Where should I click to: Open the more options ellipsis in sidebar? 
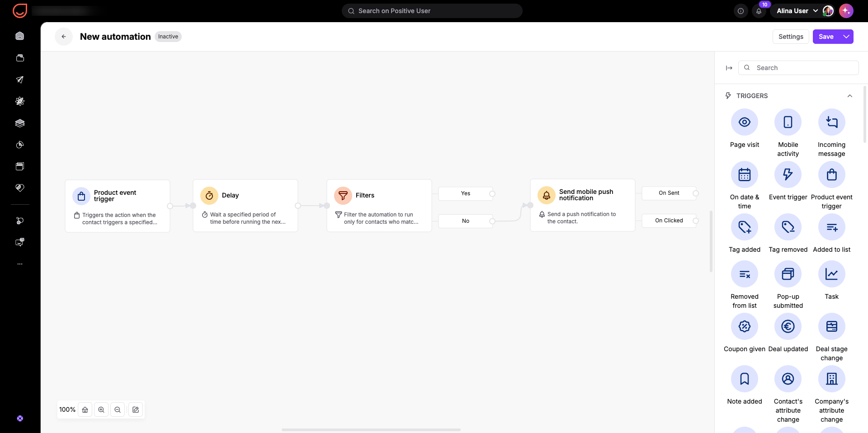coord(20,264)
